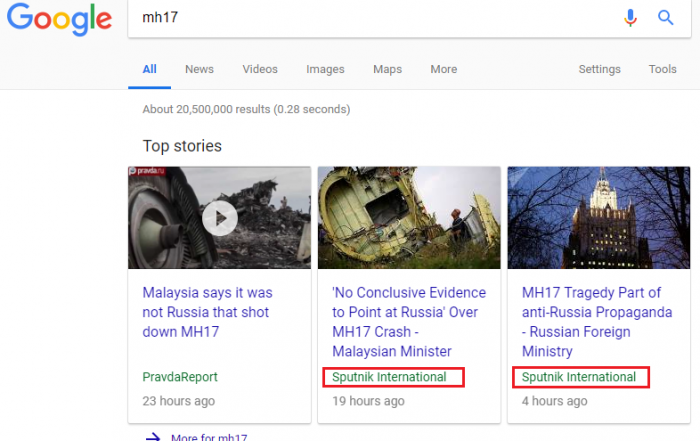Open the Tools options

[x=662, y=69]
